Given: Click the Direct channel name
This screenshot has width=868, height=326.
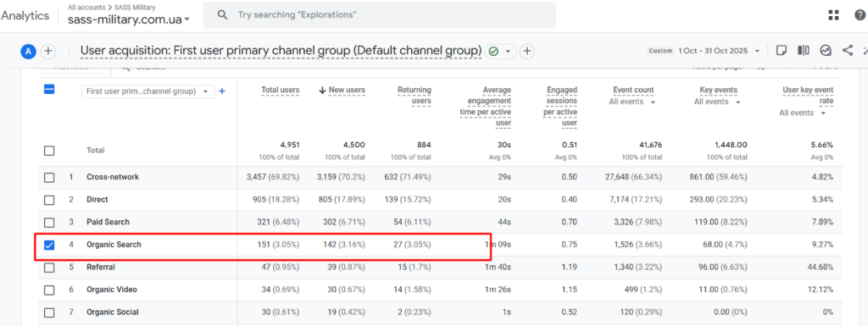Looking at the screenshot, I should [x=97, y=200].
